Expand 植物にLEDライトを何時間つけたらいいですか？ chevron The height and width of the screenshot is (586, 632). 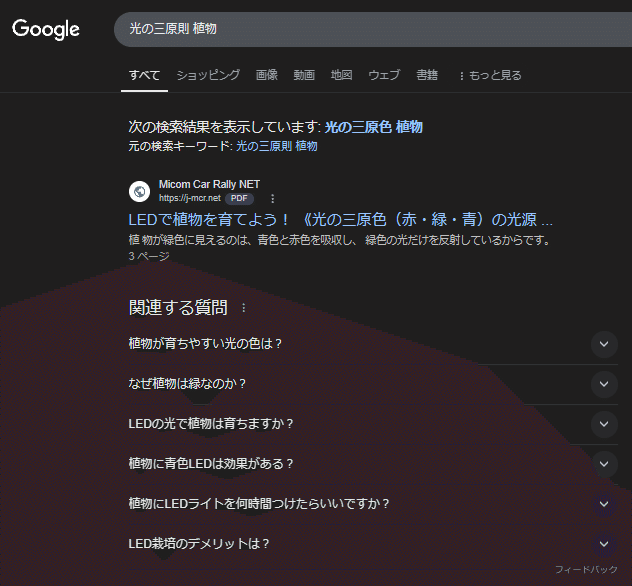pos(604,504)
